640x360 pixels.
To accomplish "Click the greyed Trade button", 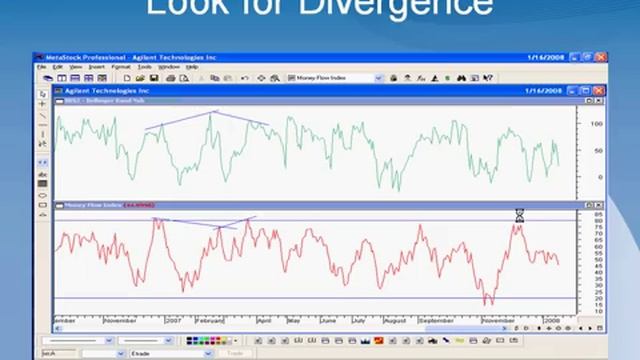I will pos(235,353).
